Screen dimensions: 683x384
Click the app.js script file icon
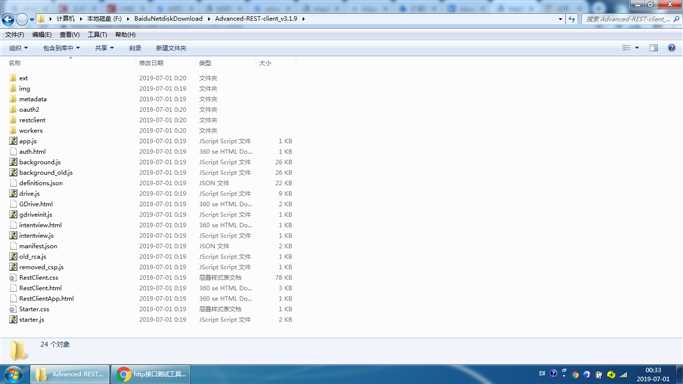13,141
